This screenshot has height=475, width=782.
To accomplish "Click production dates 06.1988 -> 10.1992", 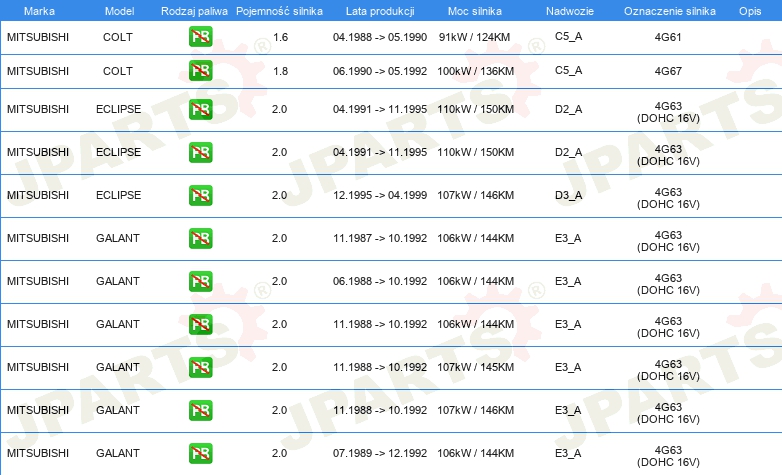I will tap(380, 281).
